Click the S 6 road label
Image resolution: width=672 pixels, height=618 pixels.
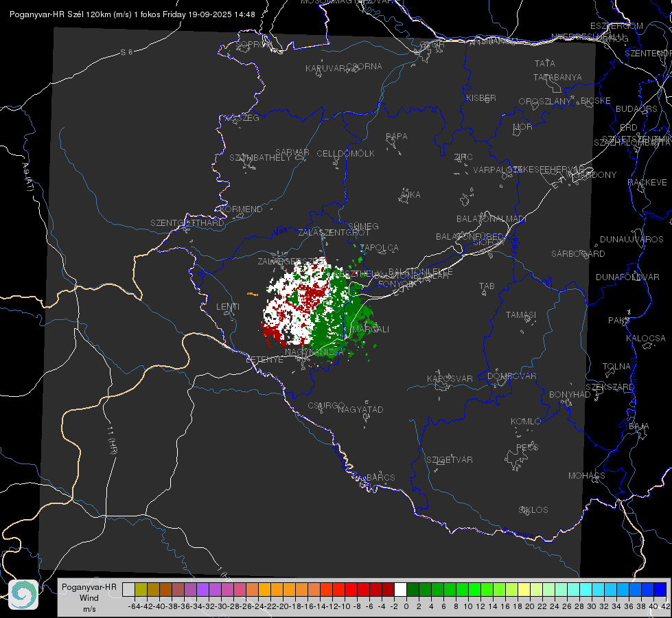click(x=126, y=52)
